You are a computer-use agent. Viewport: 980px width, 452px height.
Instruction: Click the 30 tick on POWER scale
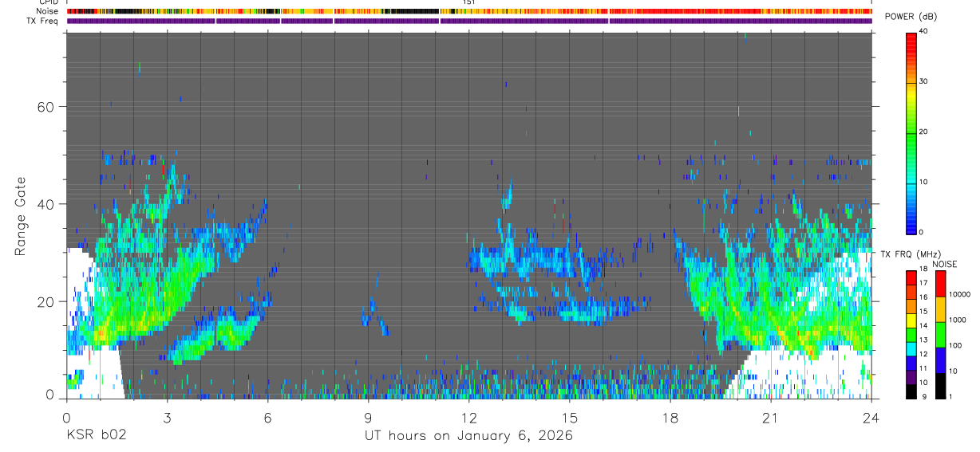click(923, 82)
